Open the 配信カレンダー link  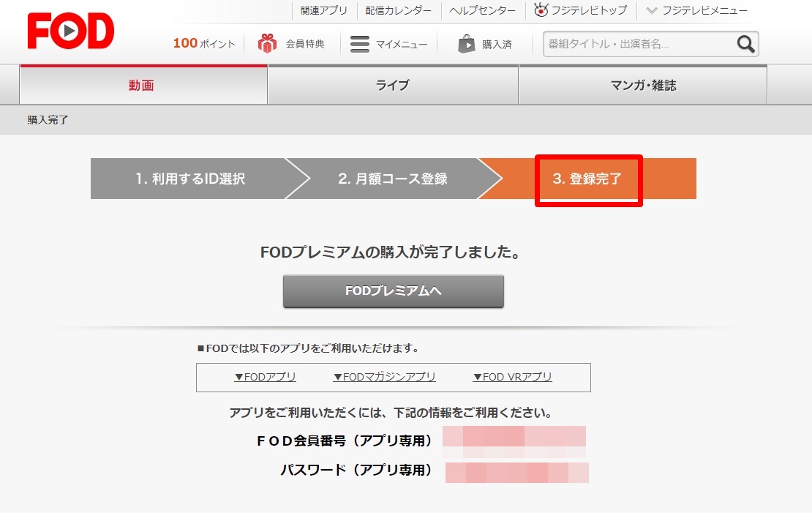point(399,10)
